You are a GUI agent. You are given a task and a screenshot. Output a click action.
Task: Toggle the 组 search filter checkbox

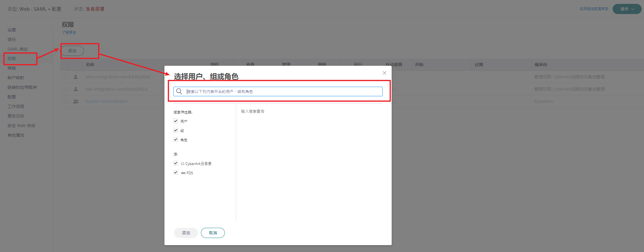pyautogui.click(x=176, y=130)
